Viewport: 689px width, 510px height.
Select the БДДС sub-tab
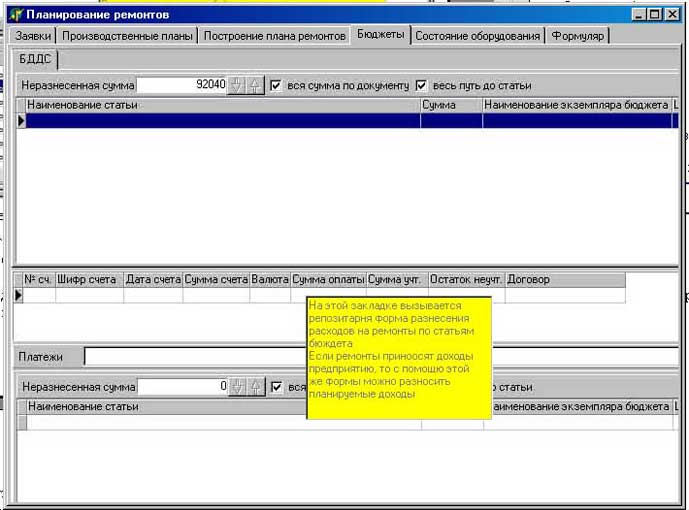pyautogui.click(x=35, y=59)
